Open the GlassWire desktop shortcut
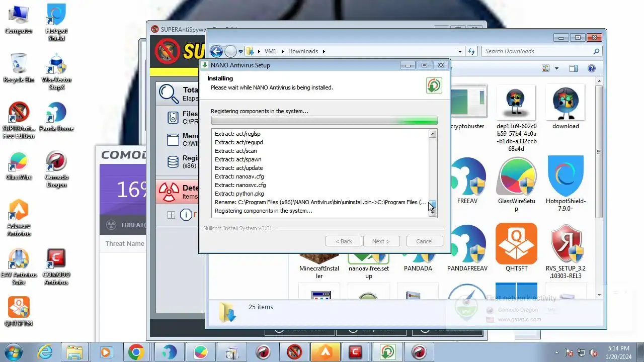 (19, 165)
